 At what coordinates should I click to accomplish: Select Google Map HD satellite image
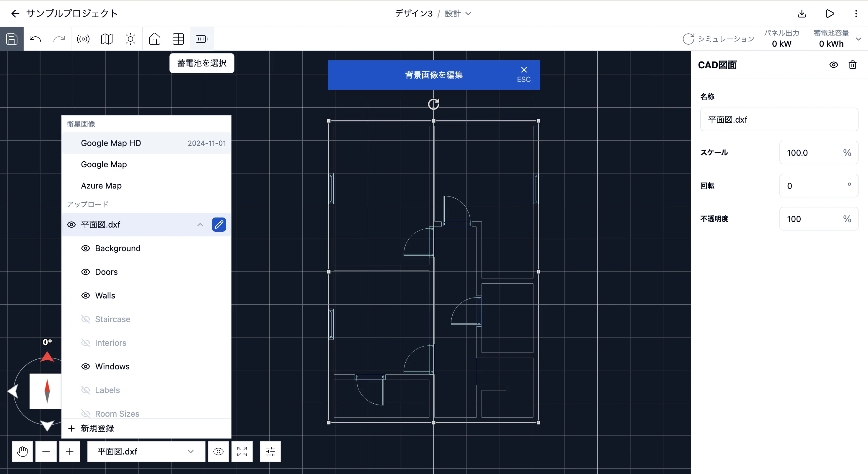(146, 143)
